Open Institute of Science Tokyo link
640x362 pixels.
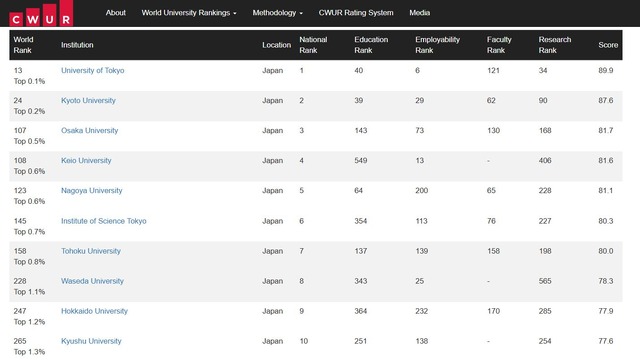[104, 221]
